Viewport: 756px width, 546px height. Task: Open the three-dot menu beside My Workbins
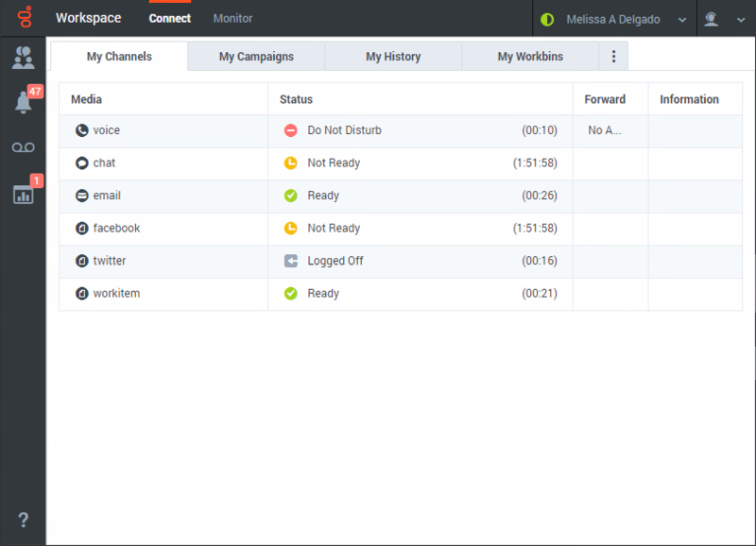pos(613,56)
